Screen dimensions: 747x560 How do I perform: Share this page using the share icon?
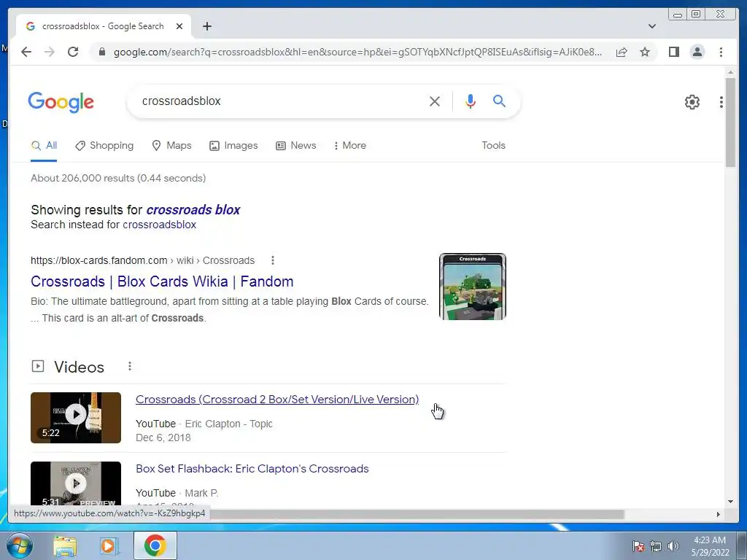[x=622, y=52]
